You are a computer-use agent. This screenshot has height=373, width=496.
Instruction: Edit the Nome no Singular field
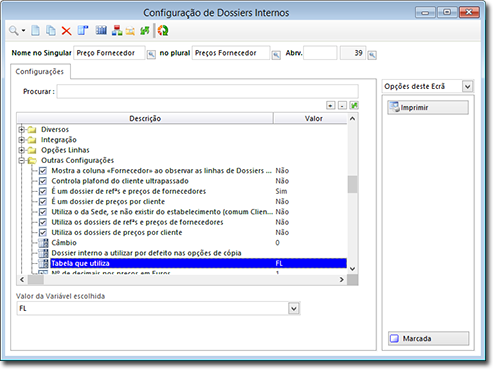109,53
